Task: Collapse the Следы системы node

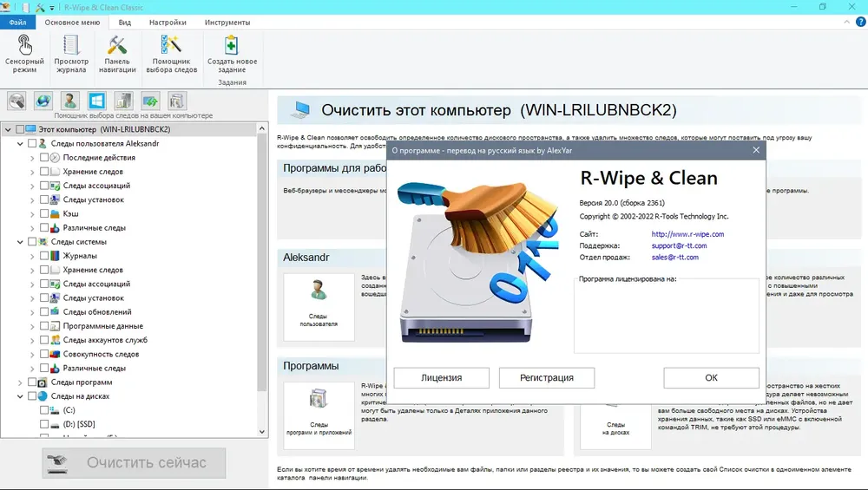Action: (x=20, y=242)
